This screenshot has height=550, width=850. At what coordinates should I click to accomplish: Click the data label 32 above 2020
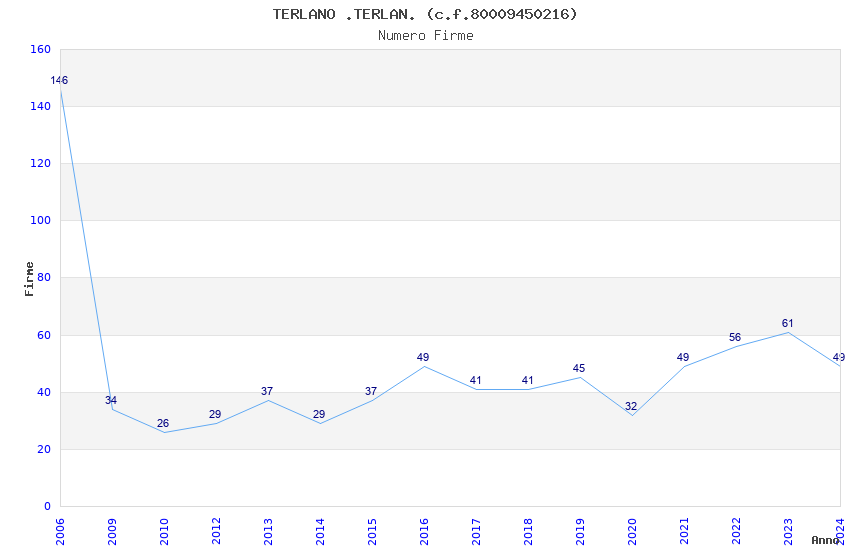click(x=631, y=406)
